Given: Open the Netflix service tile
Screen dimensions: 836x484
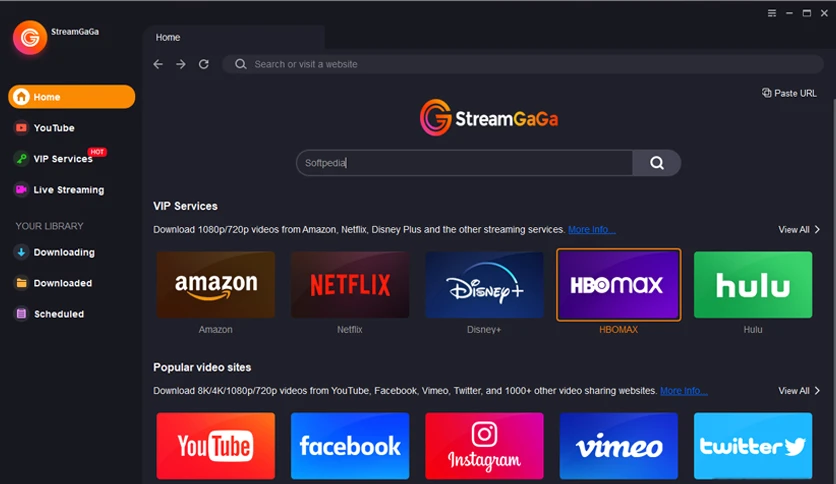Looking at the screenshot, I should click(x=350, y=285).
